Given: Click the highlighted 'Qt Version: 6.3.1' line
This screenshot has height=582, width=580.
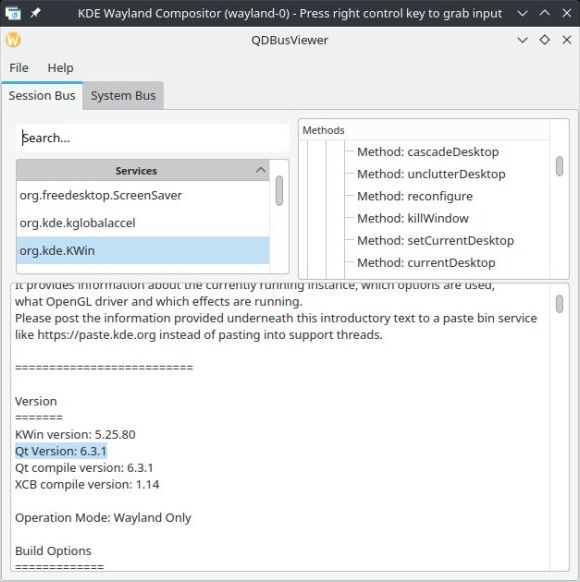Looking at the screenshot, I should tap(61, 451).
